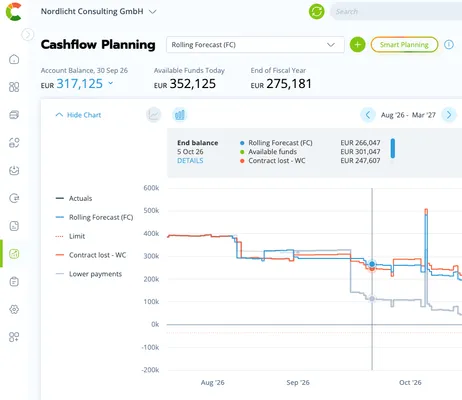Open the inbox download icon in sidebar
Image resolution: width=462 pixels, height=400 pixels.
[14, 170]
